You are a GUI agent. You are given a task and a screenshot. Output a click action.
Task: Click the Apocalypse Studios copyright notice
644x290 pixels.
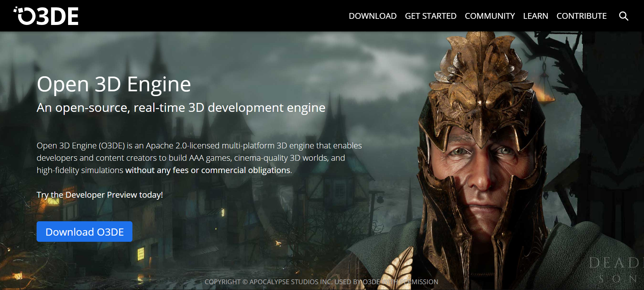(321, 282)
